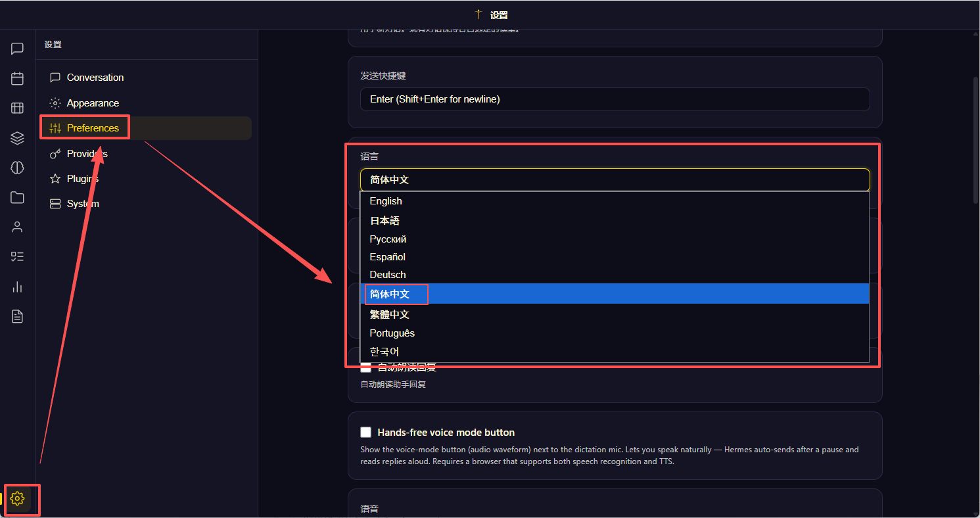Screen dimensions: 980x518
Task: Choose highlighted 简体中文 option in language list
Action: 615,294
